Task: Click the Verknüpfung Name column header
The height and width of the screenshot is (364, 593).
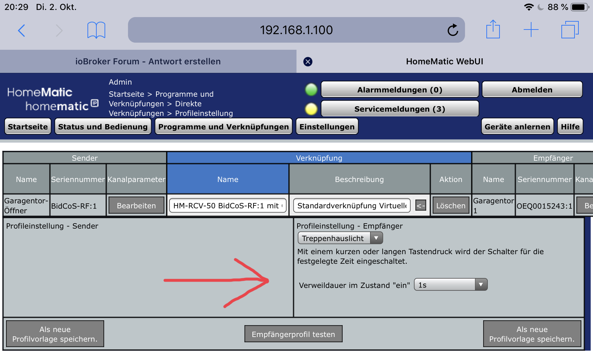Action: pos(228,180)
